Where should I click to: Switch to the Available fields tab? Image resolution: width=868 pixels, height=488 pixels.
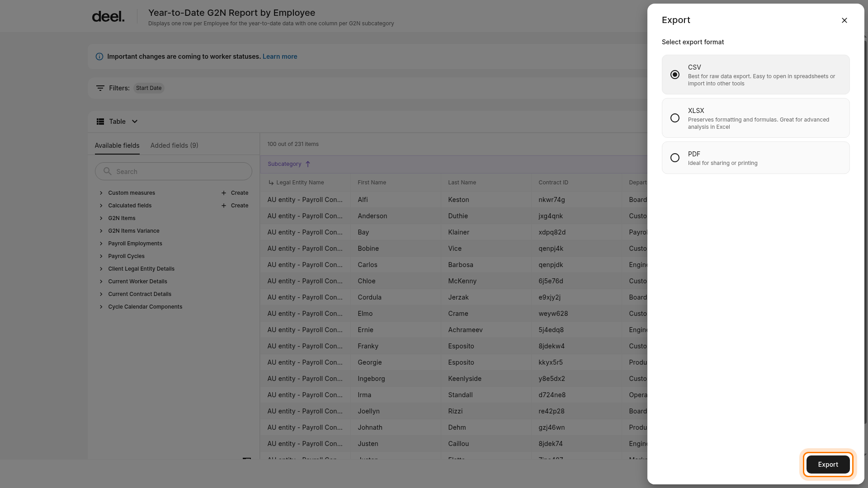(117, 145)
